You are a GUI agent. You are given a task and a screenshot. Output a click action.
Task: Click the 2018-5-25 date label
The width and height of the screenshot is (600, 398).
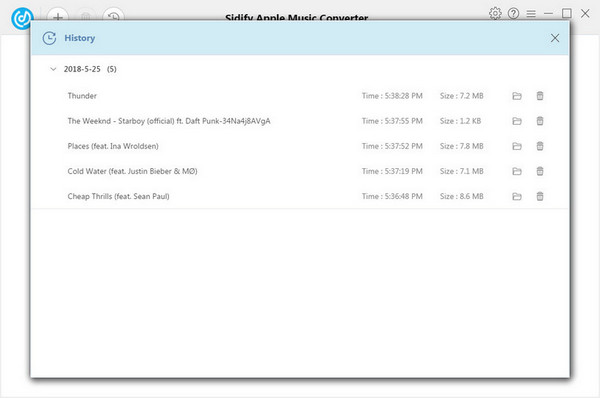click(82, 69)
